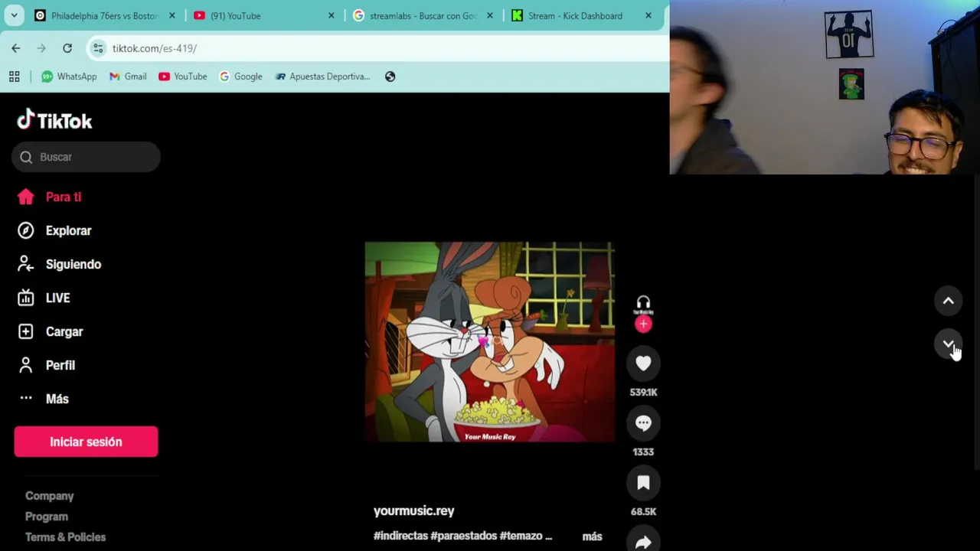The width and height of the screenshot is (980, 551).
Task: Close the Kick Dashboard tab
Action: pyautogui.click(x=648, y=15)
